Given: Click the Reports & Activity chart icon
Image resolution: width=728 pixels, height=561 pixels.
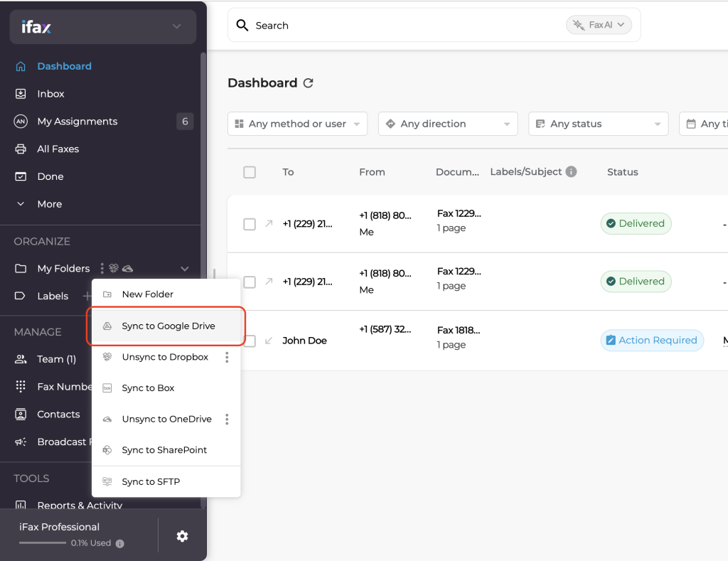Looking at the screenshot, I should click(21, 506).
